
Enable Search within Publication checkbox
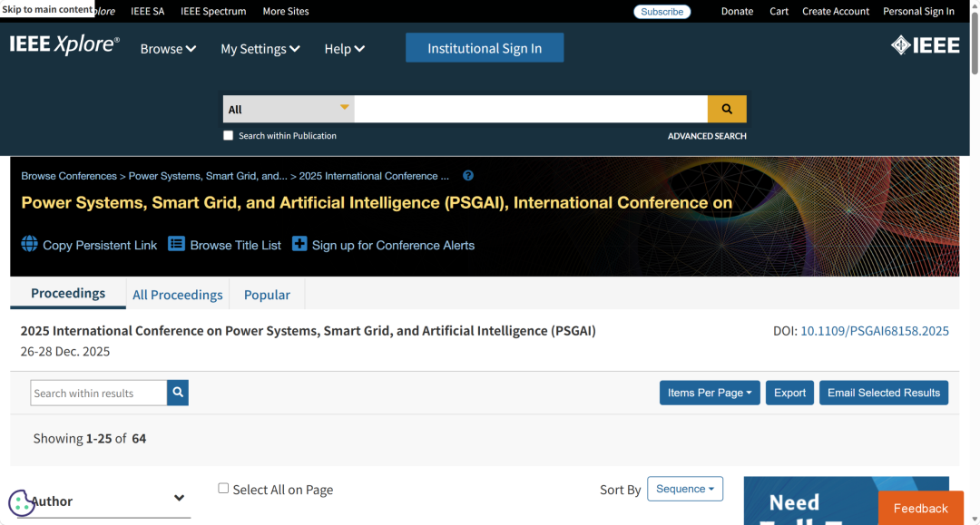click(x=228, y=135)
